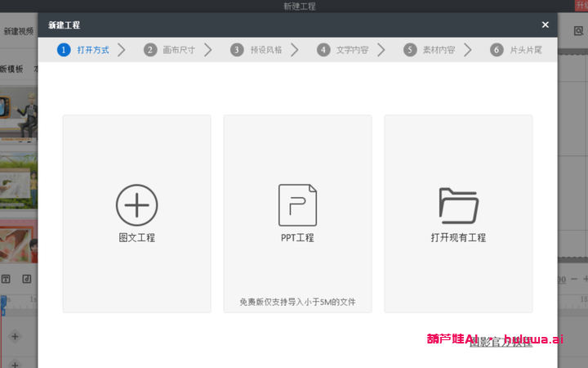
Task: Click the 图文工程 plus circle icon
Action: tap(136, 204)
